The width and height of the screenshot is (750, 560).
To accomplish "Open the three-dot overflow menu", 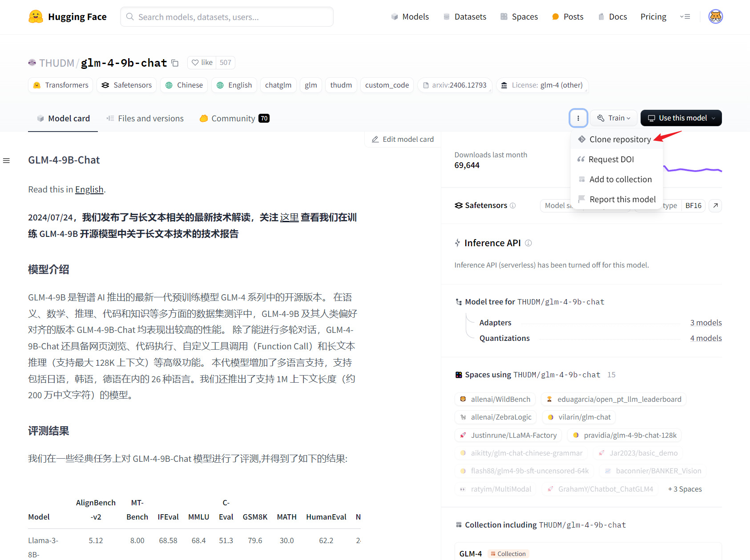I will pos(578,118).
